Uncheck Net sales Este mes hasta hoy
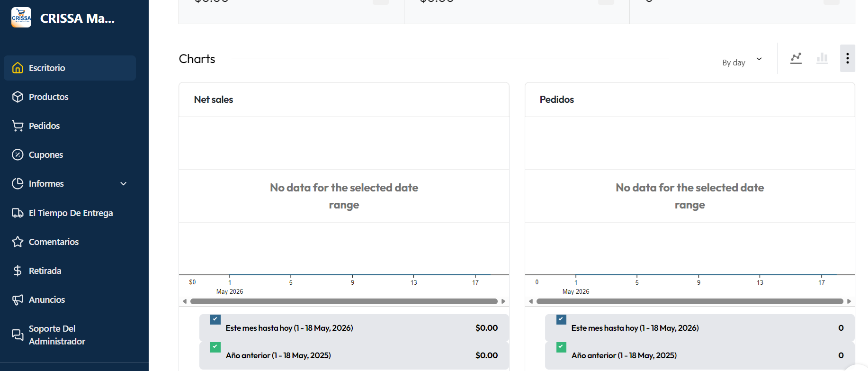This screenshot has width=868, height=371. (215, 319)
